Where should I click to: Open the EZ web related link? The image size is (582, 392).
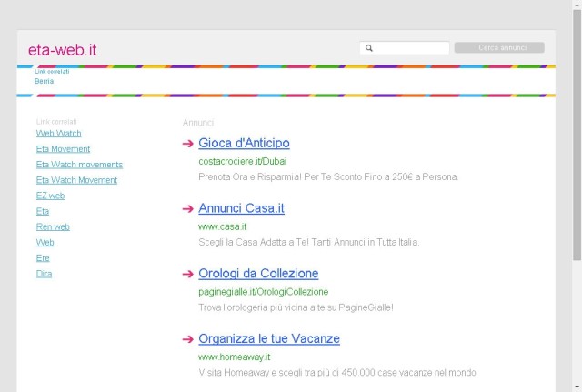(x=51, y=196)
